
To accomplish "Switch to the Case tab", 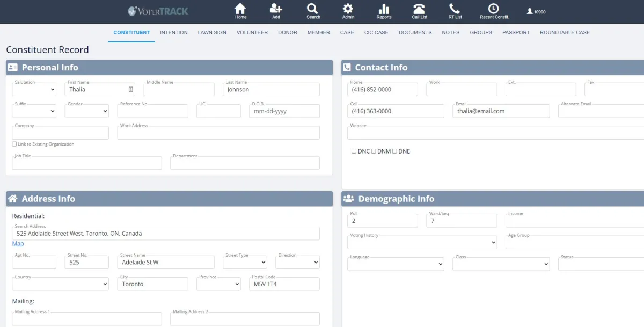I will (347, 32).
